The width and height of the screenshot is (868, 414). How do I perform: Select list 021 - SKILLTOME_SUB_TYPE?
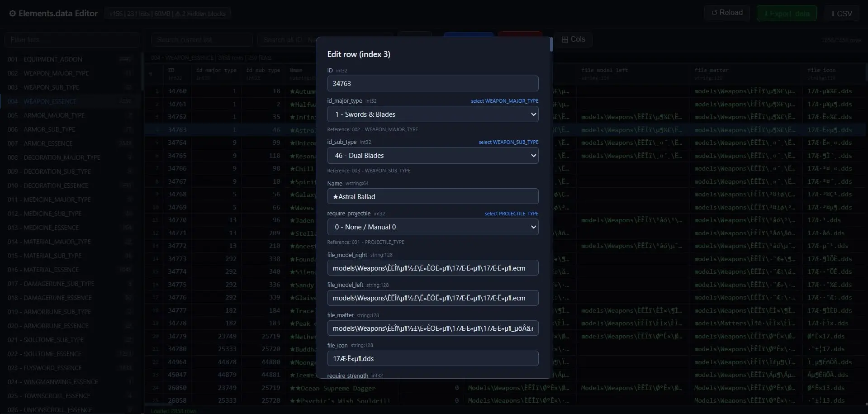point(70,340)
